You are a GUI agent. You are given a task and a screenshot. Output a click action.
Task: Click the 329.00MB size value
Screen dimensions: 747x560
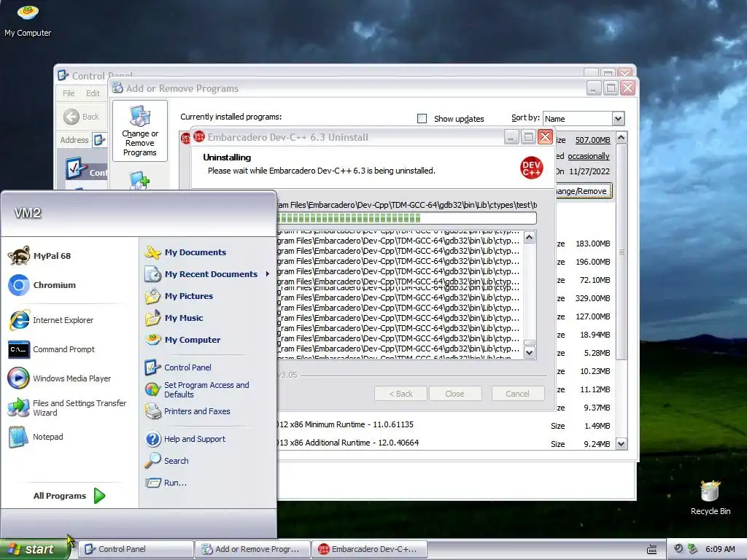pos(592,298)
